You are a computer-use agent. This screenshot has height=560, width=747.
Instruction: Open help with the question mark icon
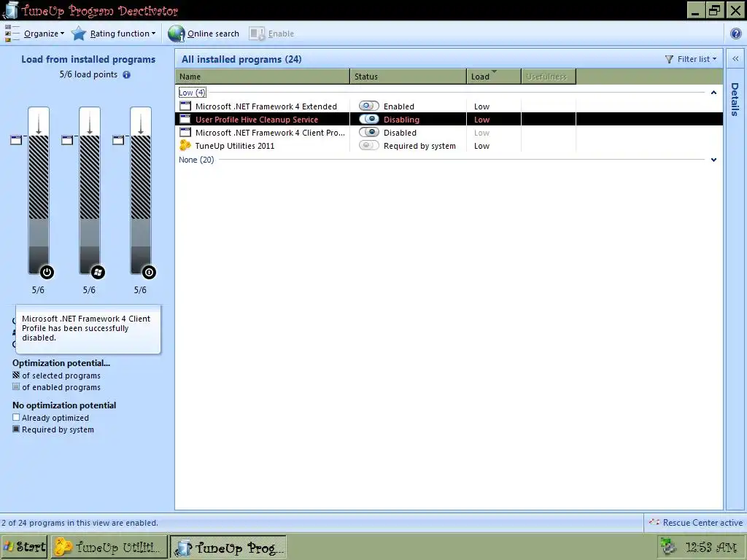click(x=735, y=34)
